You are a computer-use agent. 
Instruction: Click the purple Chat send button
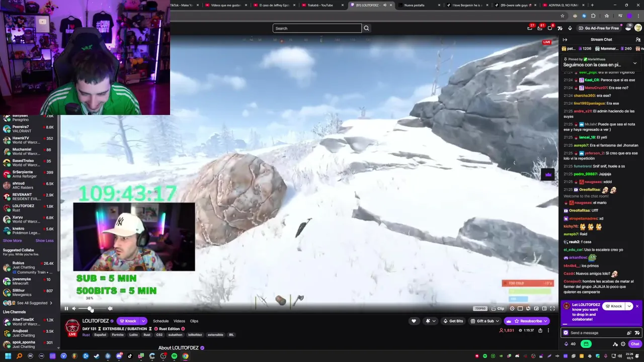(635, 344)
